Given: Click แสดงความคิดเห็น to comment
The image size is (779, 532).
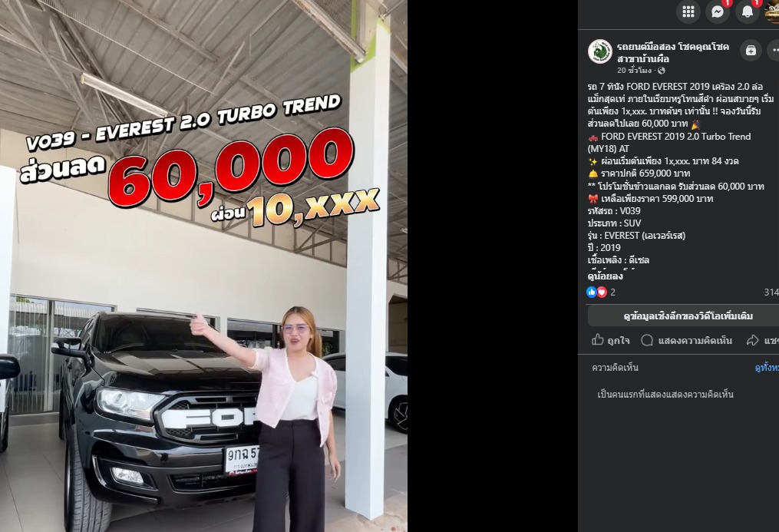Looking at the screenshot, I should pos(687,340).
